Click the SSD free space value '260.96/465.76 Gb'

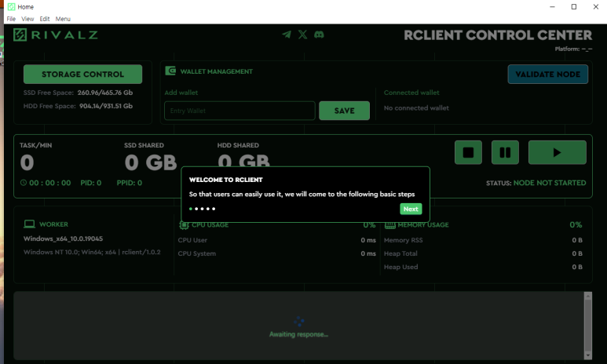tap(105, 93)
